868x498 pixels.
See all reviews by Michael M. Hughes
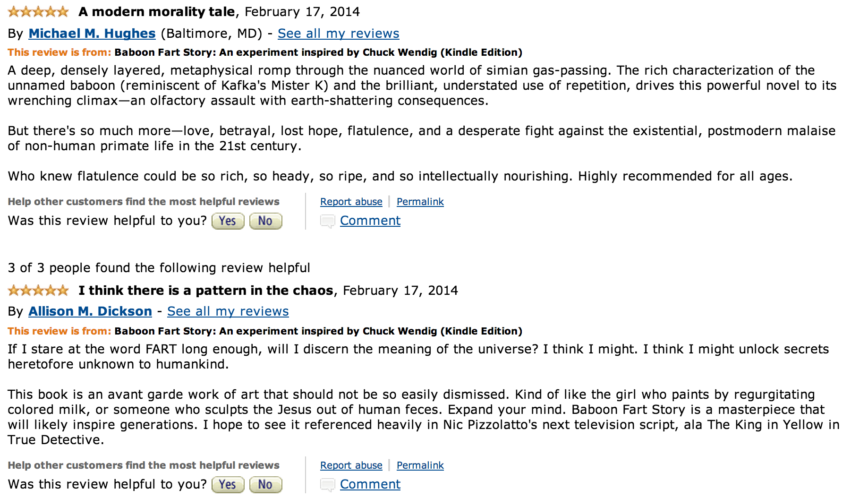[338, 34]
